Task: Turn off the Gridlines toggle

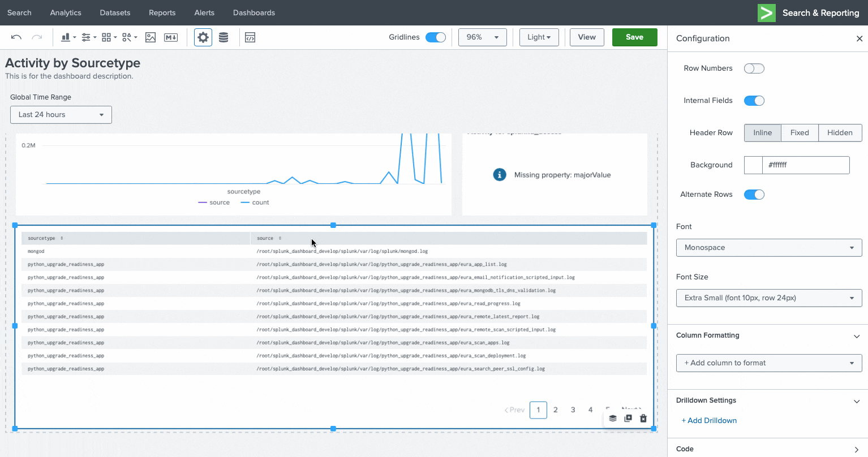Action: pyautogui.click(x=435, y=37)
